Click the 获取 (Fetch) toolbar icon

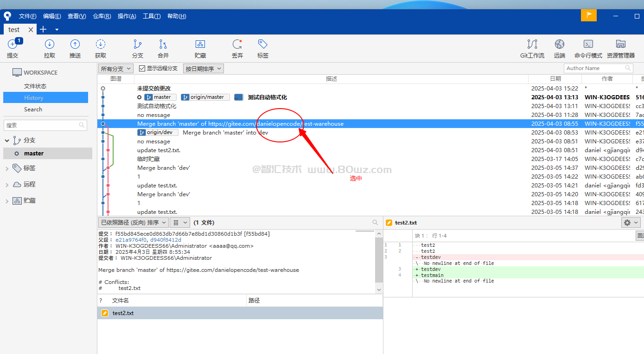click(101, 48)
